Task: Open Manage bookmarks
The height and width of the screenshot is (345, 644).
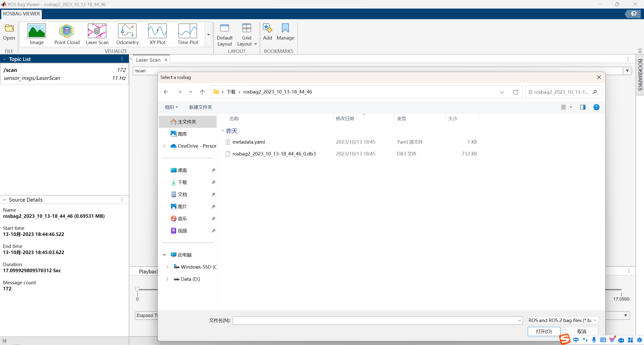Action: [x=285, y=32]
